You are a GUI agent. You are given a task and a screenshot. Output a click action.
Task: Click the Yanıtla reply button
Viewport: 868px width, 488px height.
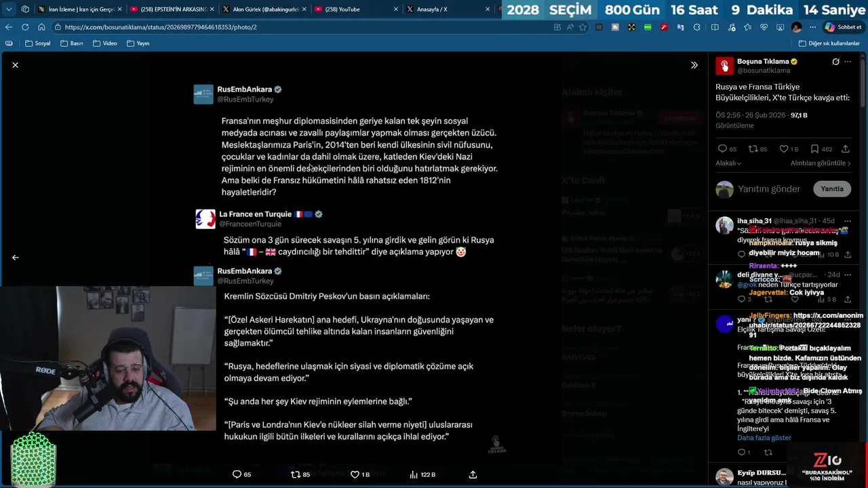(x=832, y=189)
